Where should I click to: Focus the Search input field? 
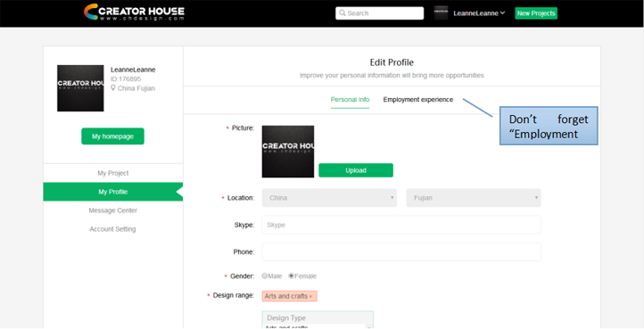point(379,13)
